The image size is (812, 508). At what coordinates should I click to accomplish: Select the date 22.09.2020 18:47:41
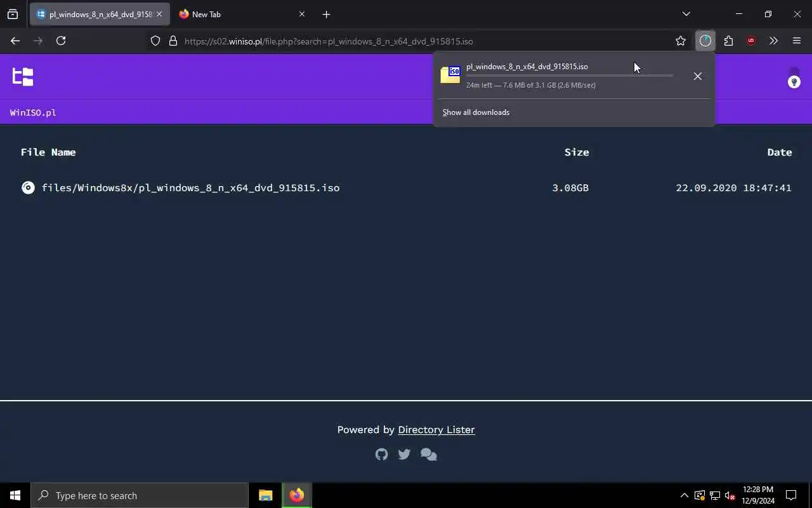tap(733, 188)
